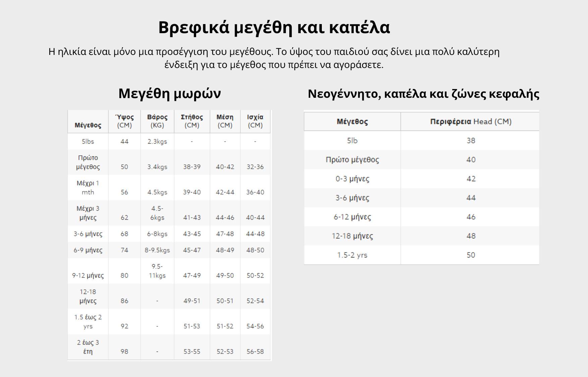Click '12-18 μήνες' in the hats table
Image resolution: width=588 pixels, height=377 pixels.
pos(352,236)
